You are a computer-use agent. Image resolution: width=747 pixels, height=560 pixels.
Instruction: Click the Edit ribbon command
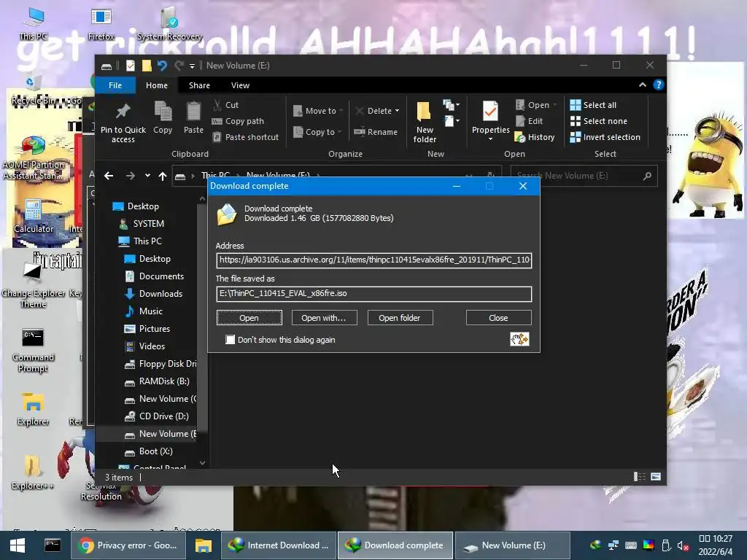point(530,121)
